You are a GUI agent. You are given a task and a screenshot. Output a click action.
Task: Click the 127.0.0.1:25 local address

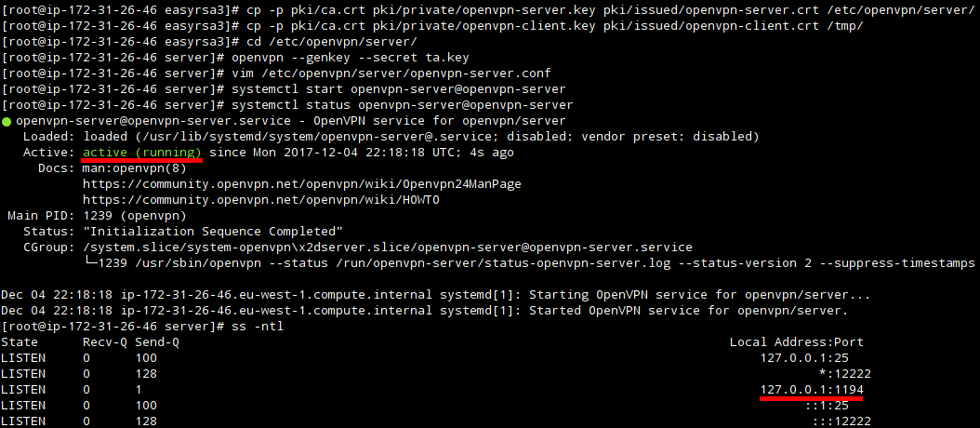click(818, 358)
